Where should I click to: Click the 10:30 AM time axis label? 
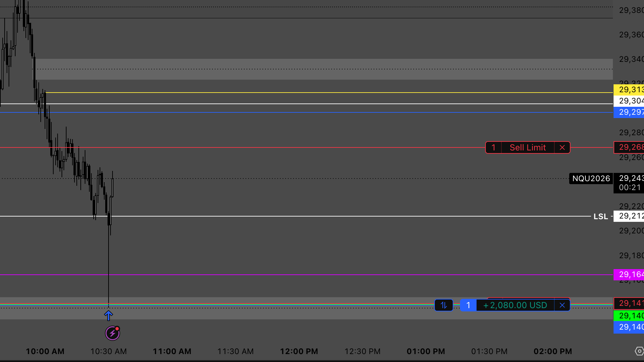(109, 351)
